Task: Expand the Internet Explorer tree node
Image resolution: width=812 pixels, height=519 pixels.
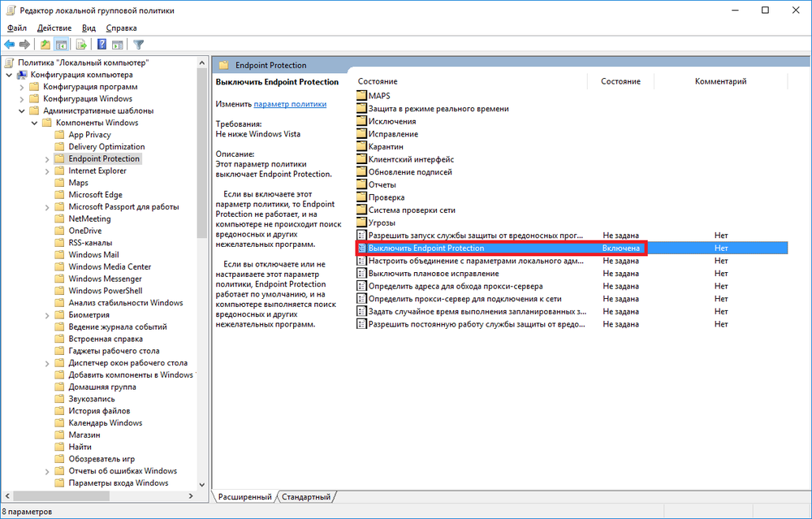Action: coord(47,171)
